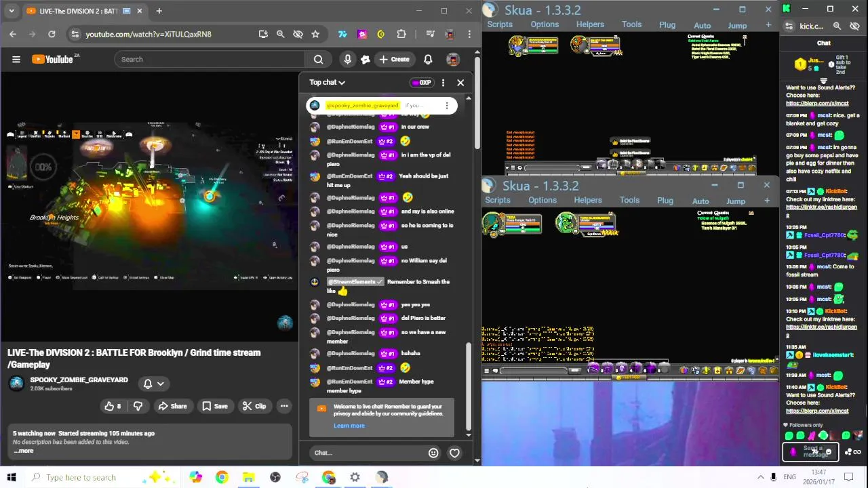Click the Clip button under the video
The image size is (868, 488).
coord(254,406)
